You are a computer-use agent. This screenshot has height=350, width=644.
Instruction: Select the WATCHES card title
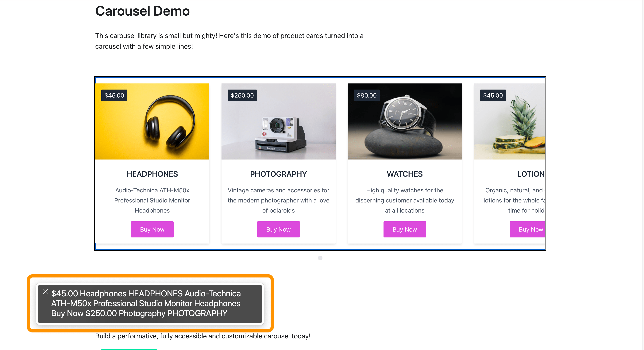pos(404,174)
